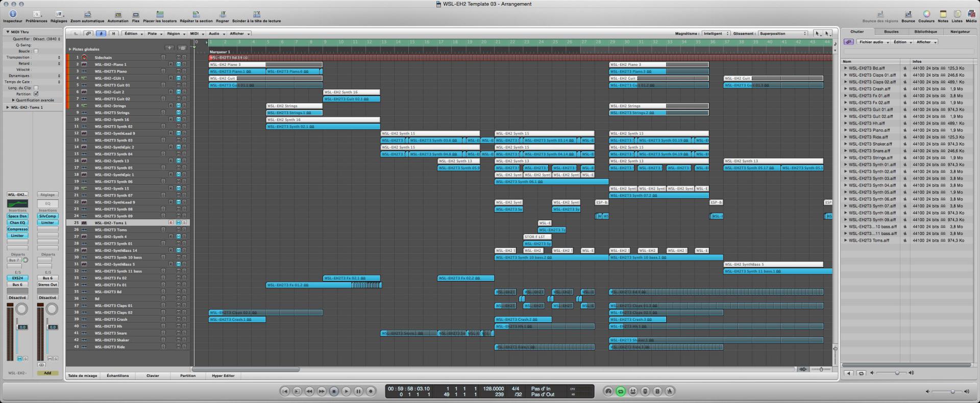Open Préférences from the toolbar
The width and height of the screenshot is (980, 403).
(36, 14)
